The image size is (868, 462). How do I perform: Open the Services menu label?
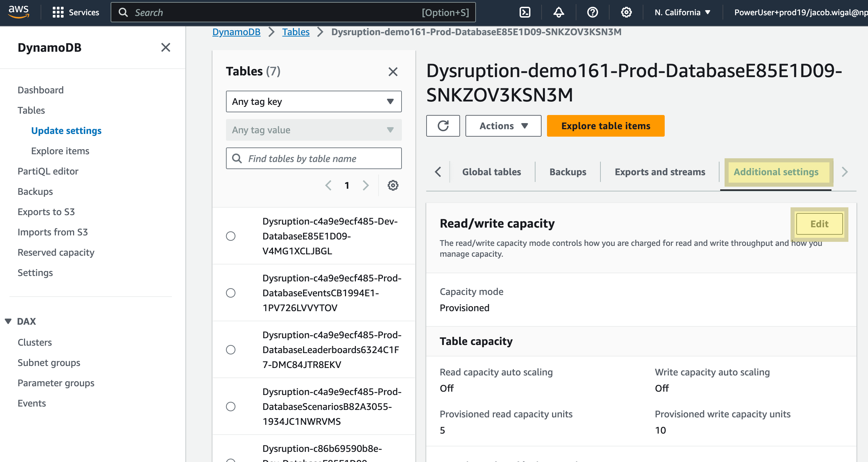tap(84, 13)
